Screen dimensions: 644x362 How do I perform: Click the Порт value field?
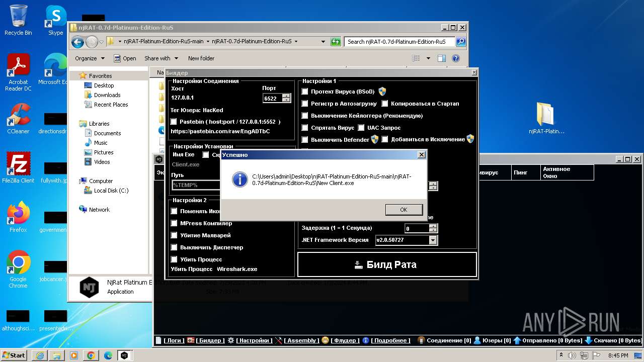coord(272,98)
